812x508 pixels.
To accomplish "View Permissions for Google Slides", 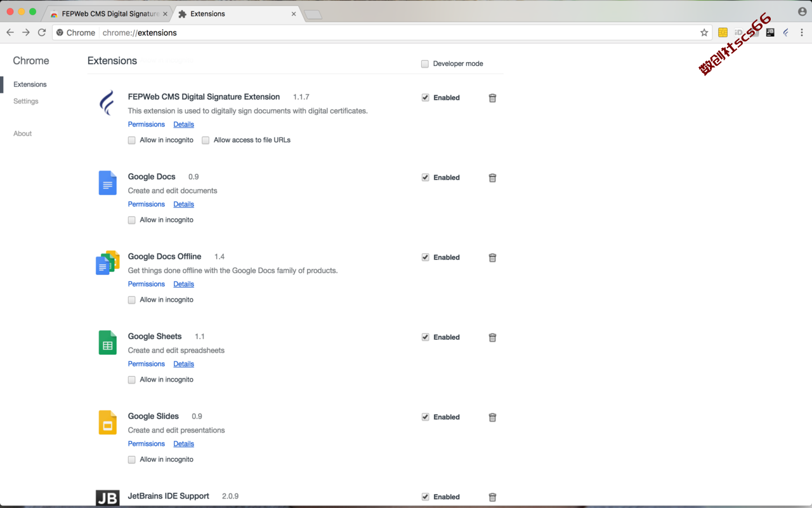I will click(147, 444).
